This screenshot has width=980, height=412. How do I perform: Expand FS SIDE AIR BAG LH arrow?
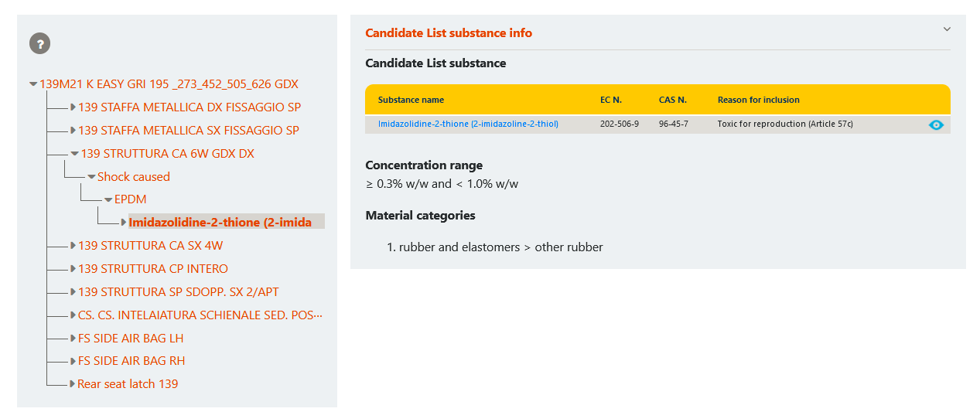point(73,339)
